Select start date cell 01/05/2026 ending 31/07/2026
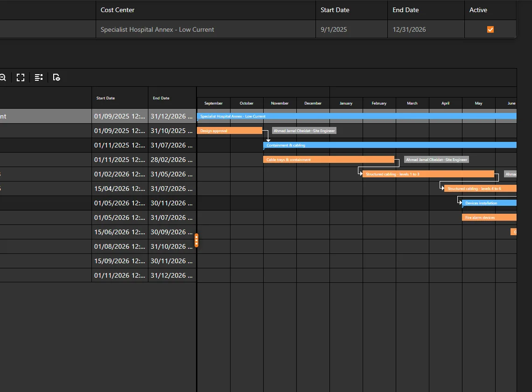Image resolution: width=532 pixels, height=392 pixels. [120, 217]
